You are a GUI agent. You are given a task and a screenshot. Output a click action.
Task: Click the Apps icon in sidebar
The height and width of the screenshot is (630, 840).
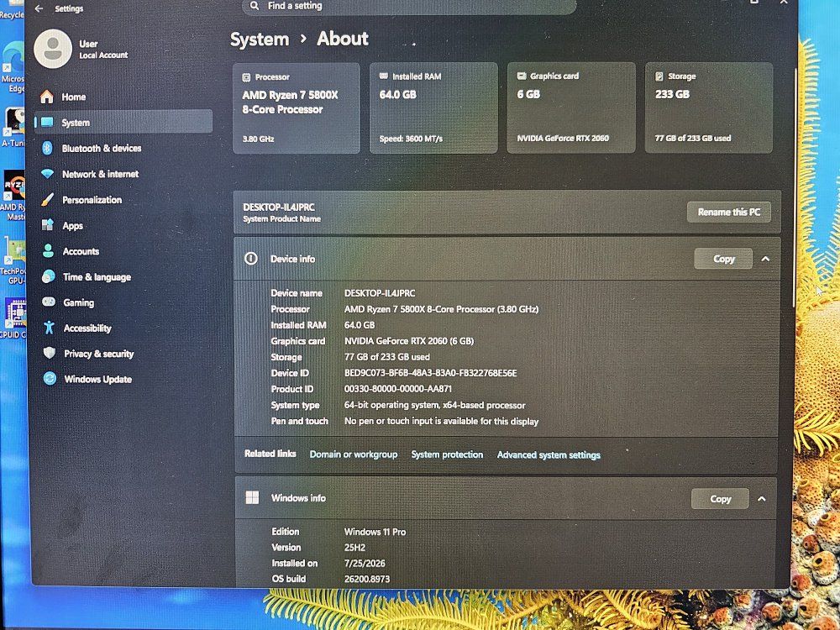click(48, 225)
